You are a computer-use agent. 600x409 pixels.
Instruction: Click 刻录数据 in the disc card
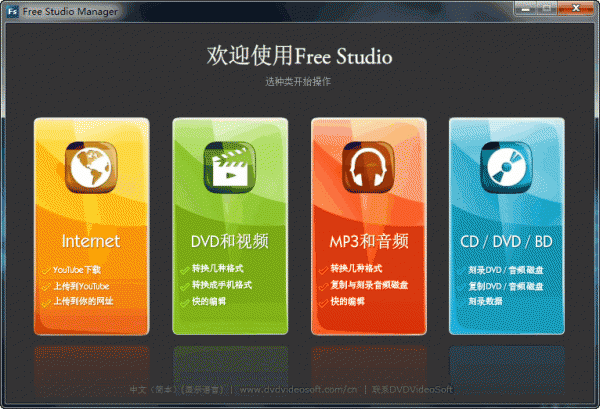489,300
